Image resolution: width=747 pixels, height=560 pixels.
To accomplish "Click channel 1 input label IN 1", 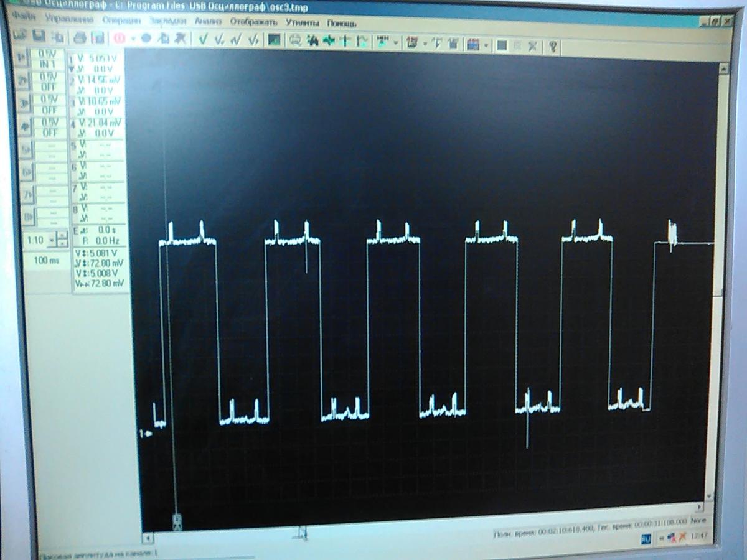I will click(x=48, y=64).
